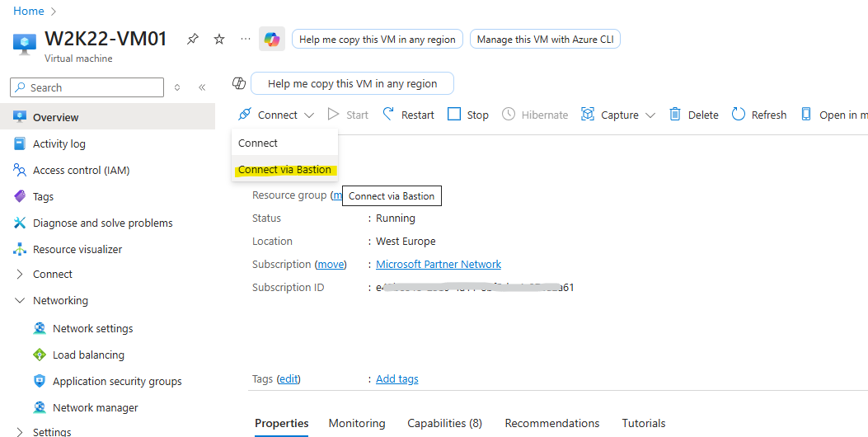
Task: Click the Application security groups shield icon
Action: coord(40,381)
